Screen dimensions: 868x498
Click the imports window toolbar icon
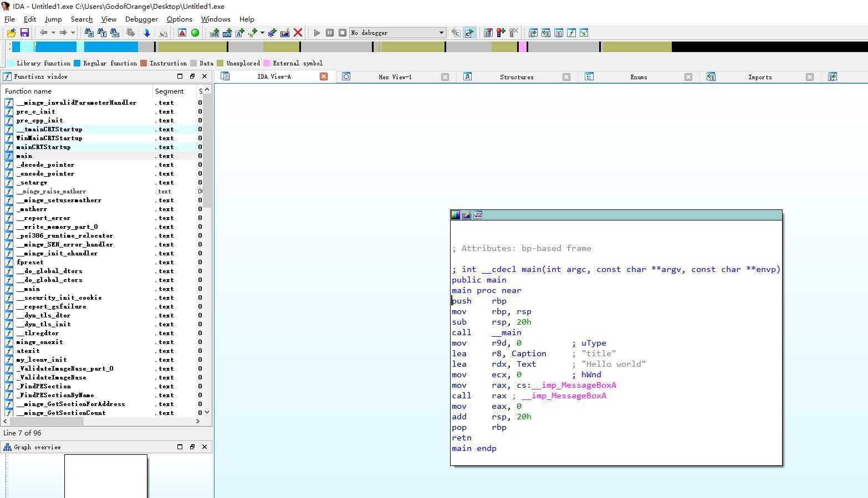click(x=546, y=33)
